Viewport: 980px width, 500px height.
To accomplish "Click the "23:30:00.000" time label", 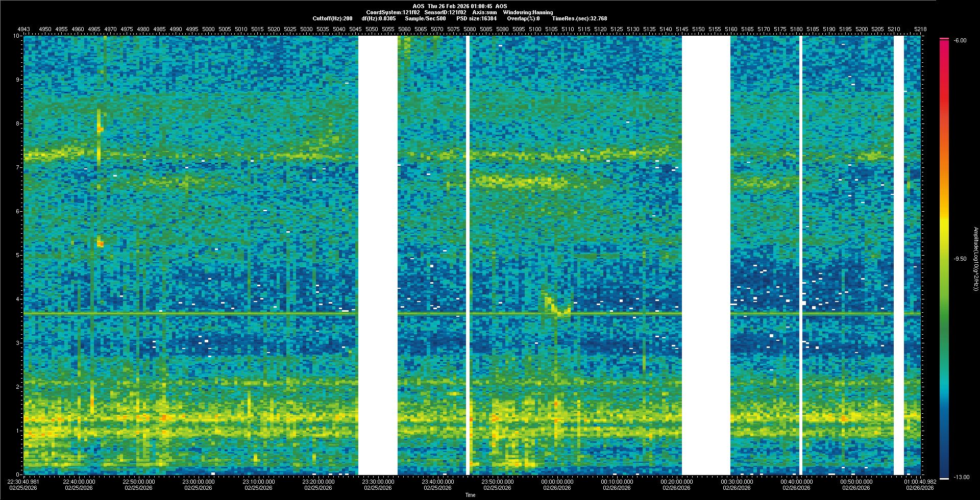I will click(378, 482).
